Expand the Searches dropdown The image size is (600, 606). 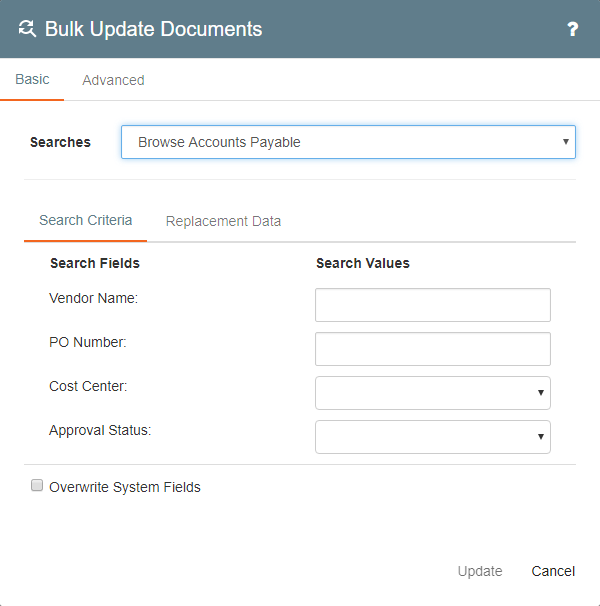[348, 142]
